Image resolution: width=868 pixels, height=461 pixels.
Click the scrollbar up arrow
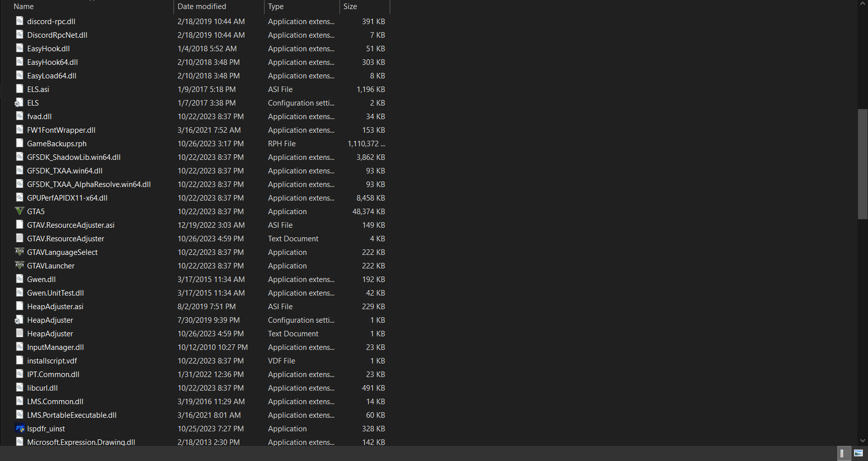pos(862,4)
